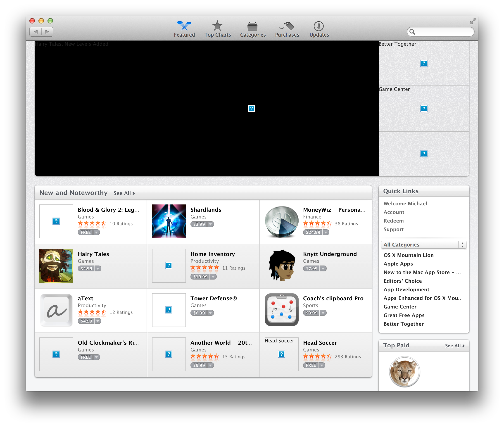This screenshot has width=504, height=427.
Task: Open the Categories tab
Action: [253, 29]
